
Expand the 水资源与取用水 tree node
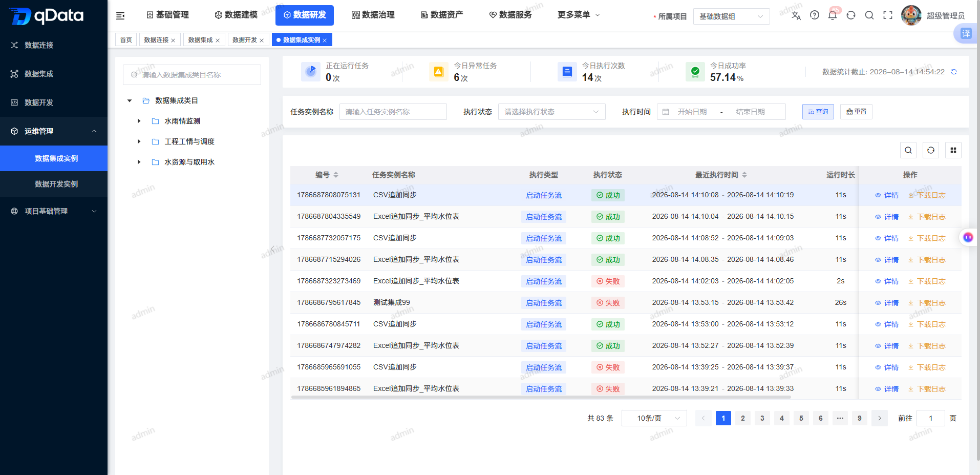(139, 162)
